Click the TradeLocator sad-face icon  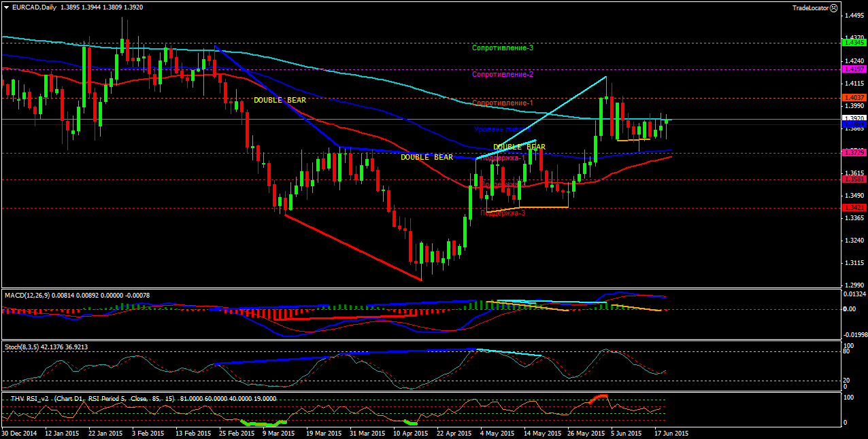[834, 7]
